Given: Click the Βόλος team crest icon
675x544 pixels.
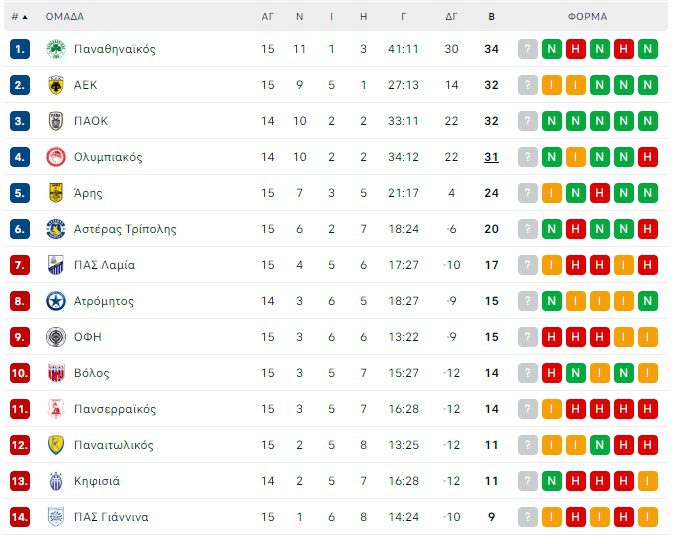Looking at the screenshot, I should (x=56, y=373).
